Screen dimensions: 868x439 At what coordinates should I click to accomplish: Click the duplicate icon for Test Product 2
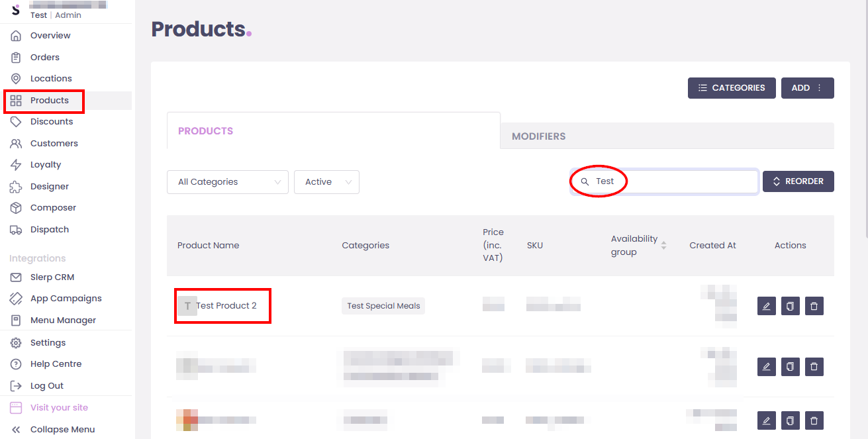pos(790,306)
